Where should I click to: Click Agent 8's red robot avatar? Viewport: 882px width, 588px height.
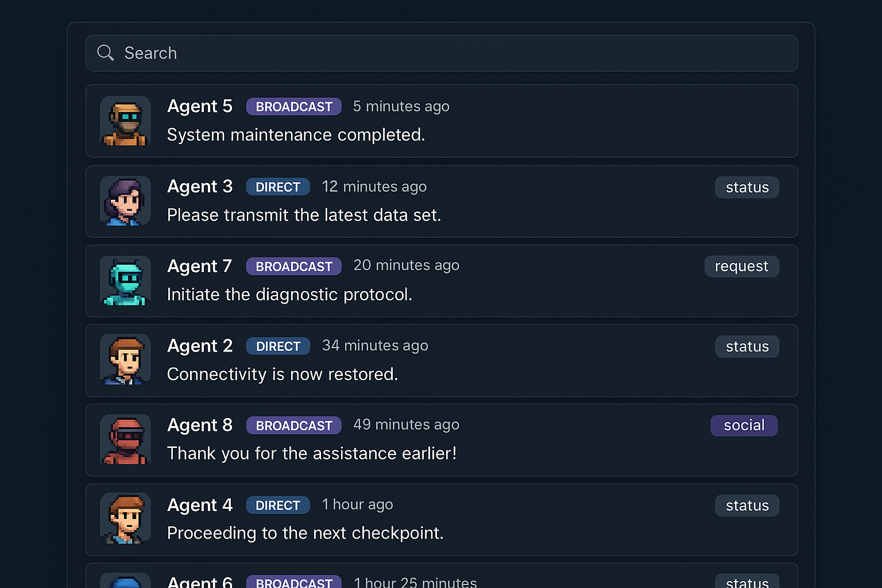pos(125,440)
